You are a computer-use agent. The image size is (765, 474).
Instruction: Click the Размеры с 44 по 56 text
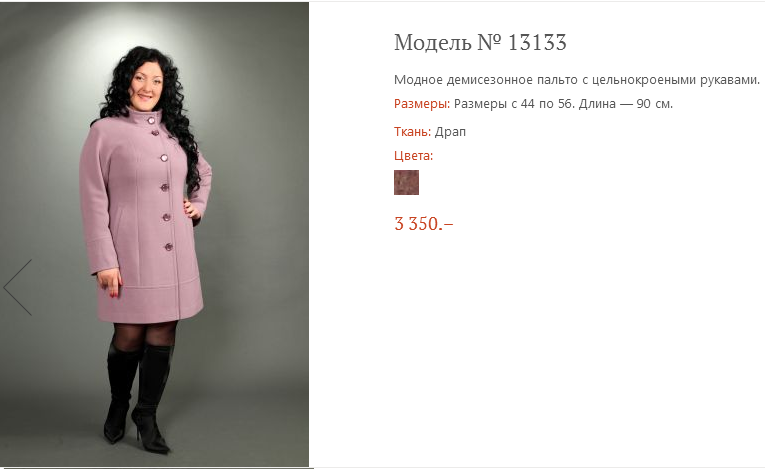point(514,104)
